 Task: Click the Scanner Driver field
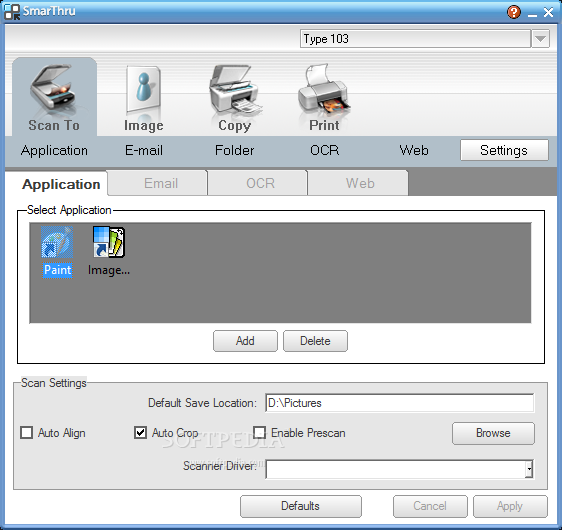396,469
